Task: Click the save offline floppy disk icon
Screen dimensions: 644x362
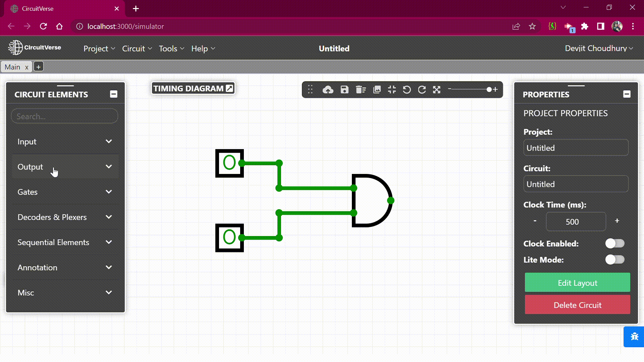Action: click(x=344, y=89)
